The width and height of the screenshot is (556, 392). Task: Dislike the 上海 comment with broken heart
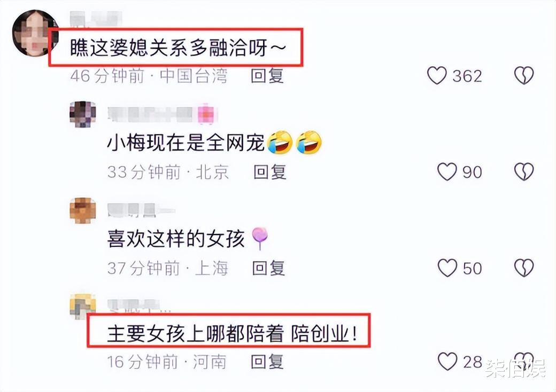click(x=524, y=268)
